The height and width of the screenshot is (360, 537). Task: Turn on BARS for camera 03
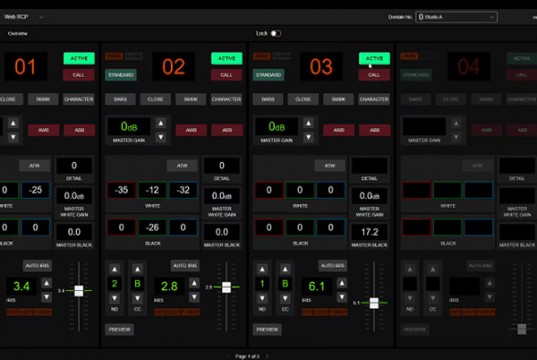click(268, 99)
